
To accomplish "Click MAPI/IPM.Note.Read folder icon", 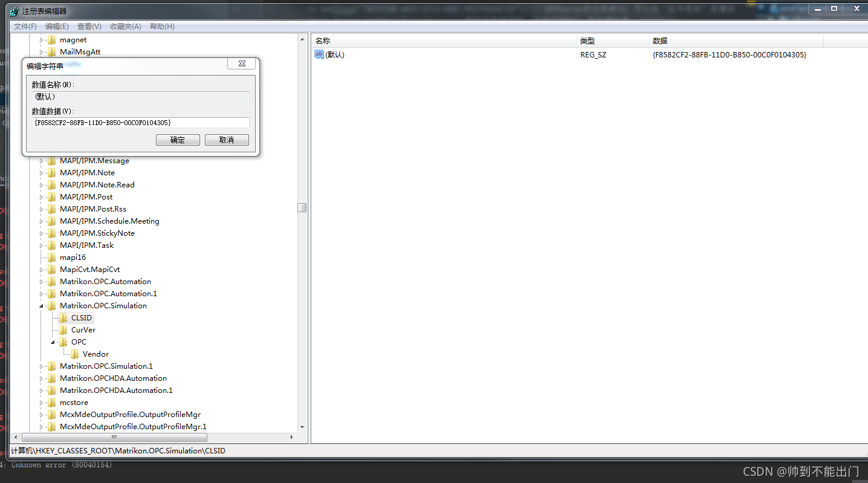I will click(x=52, y=185).
